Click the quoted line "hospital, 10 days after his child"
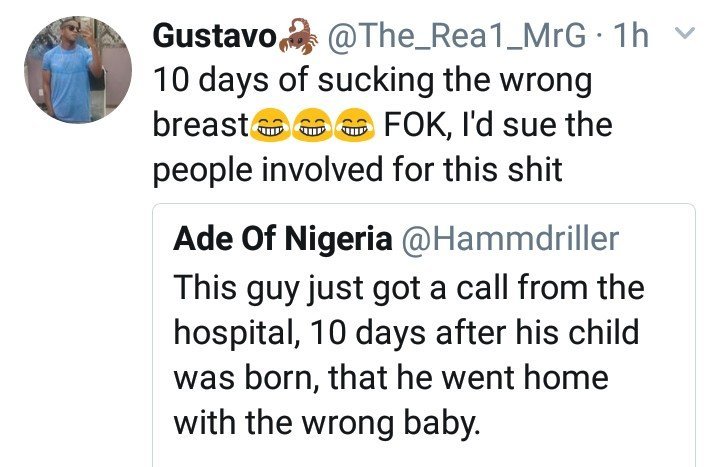 405,332
